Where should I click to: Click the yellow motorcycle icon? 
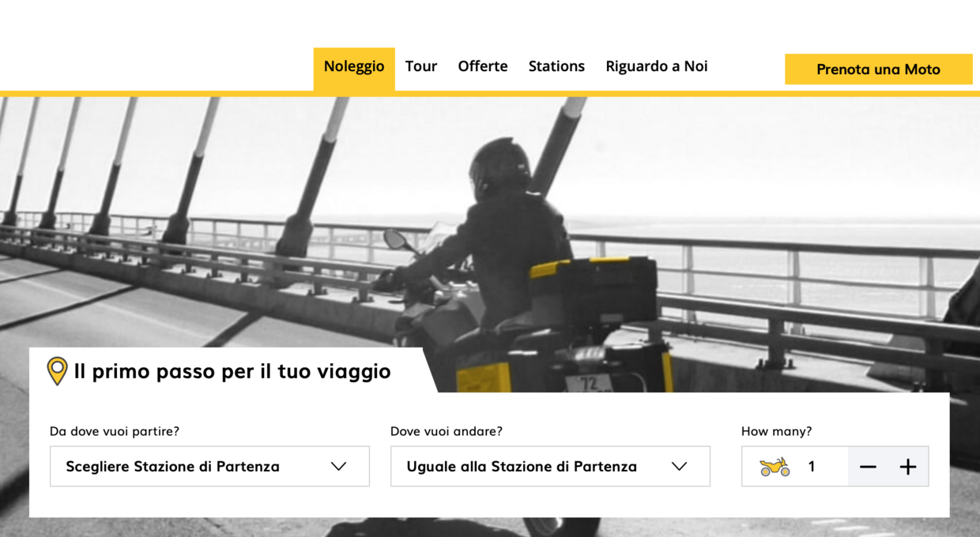[x=775, y=467]
